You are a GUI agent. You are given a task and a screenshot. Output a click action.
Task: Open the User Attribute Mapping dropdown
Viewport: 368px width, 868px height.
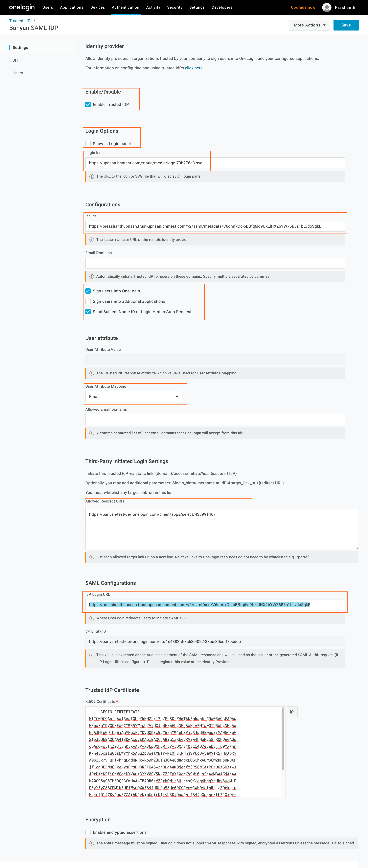coord(134,397)
